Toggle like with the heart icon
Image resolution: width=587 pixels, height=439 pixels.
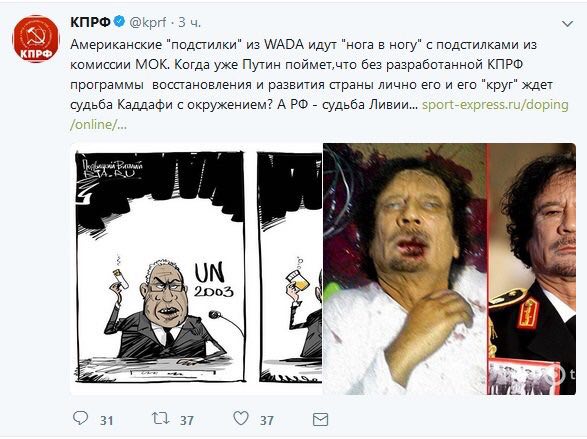241,418
